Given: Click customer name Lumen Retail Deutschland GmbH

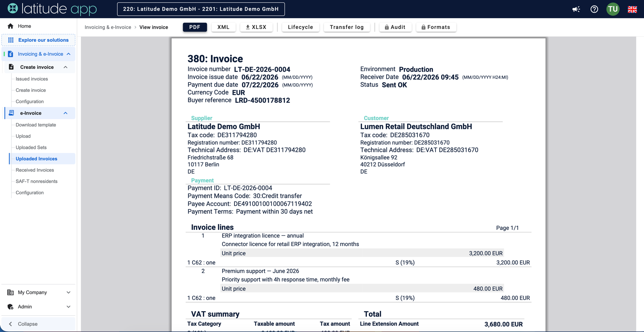Looking at the screenshot, I should point(416,127).
